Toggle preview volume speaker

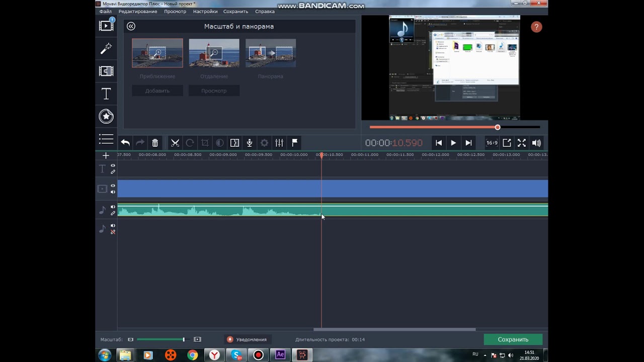pos(536,143)
